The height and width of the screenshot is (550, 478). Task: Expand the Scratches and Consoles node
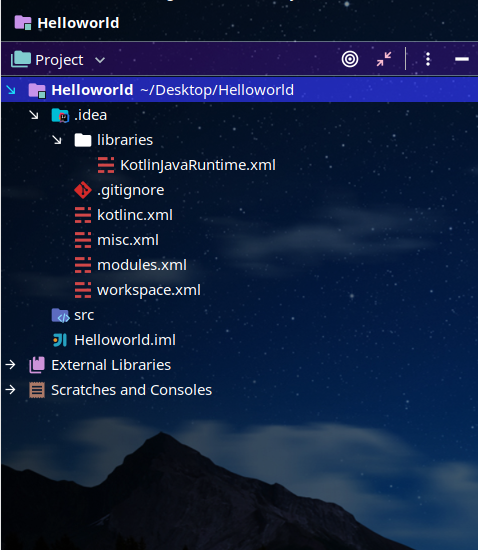click(x=11, y=390)
